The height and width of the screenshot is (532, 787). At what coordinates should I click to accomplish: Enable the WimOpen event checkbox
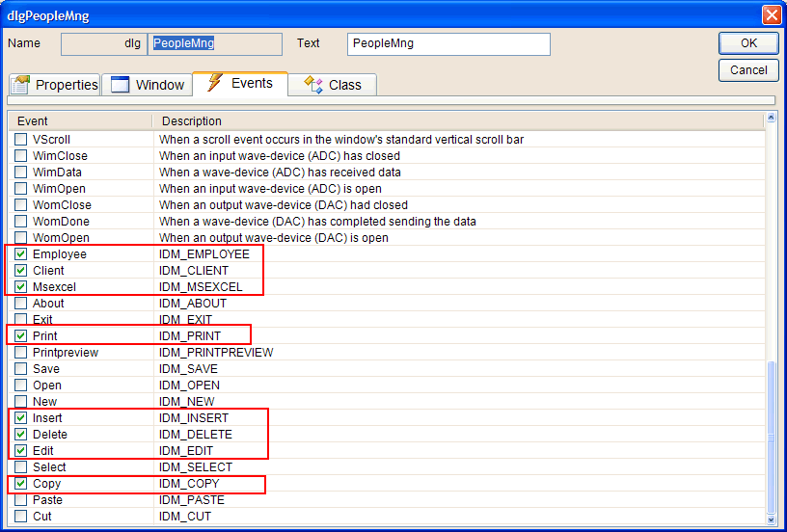(x=20, y=189)
